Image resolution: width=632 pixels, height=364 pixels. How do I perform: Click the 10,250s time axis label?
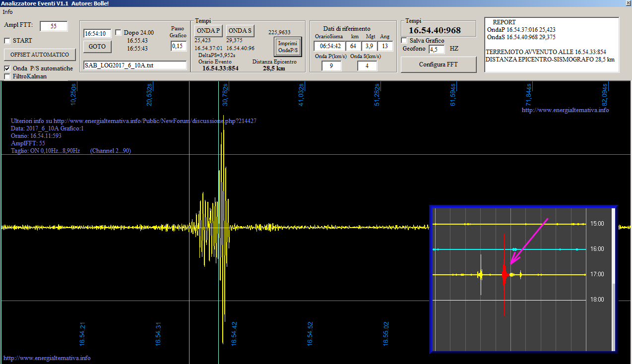point(73,94)
